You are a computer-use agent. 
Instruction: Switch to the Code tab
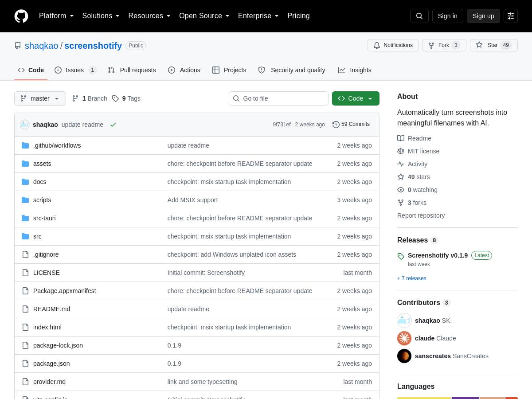pos(31,70)
